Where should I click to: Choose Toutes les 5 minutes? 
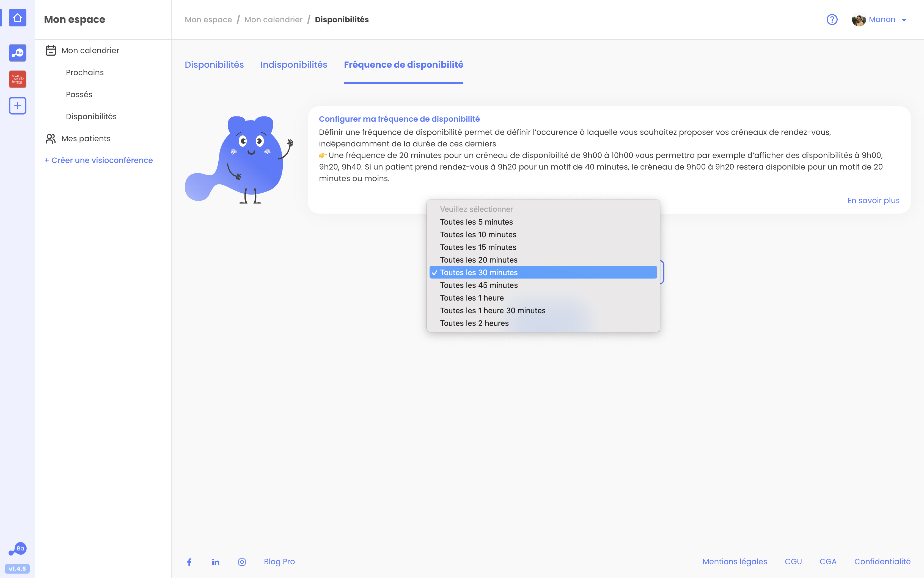543,222
